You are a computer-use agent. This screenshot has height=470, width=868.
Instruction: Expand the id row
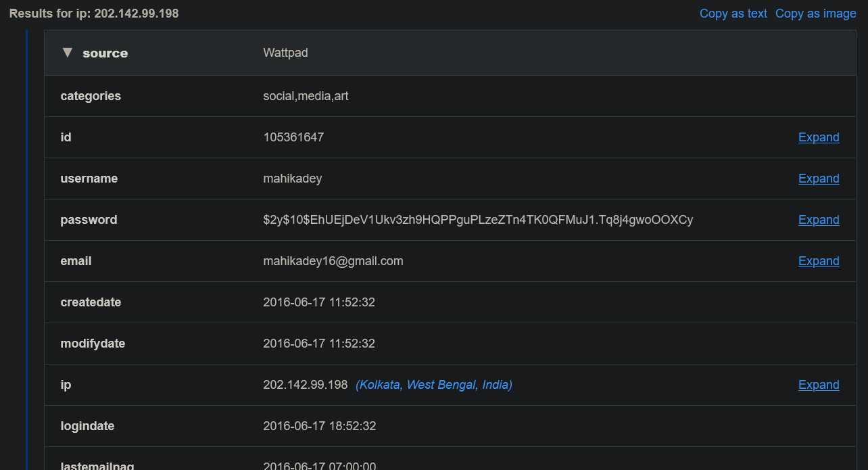(819, 137)
